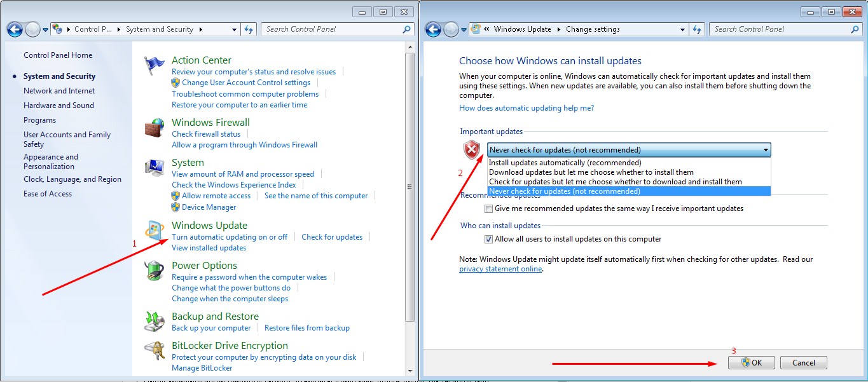
Task: Open Network and Internet category in sidebar
Action: pos(59,91)
